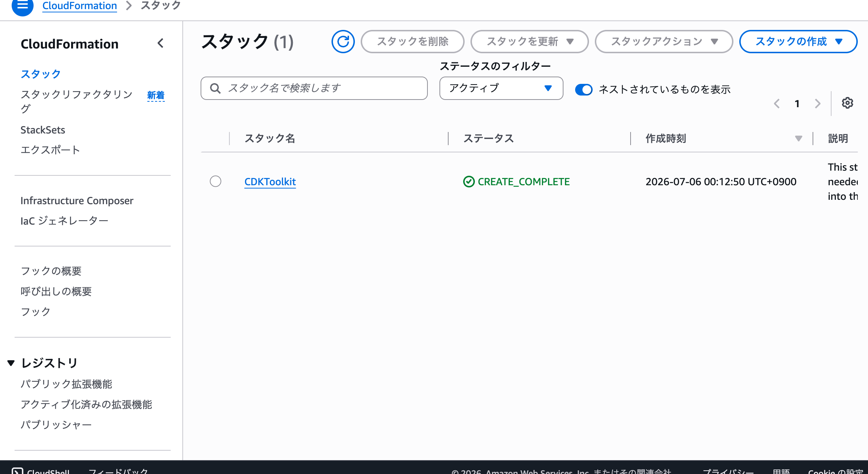Click the 新着 badge link
The width and height of the screenshot is (868, 474).
(x=156, y=95)
